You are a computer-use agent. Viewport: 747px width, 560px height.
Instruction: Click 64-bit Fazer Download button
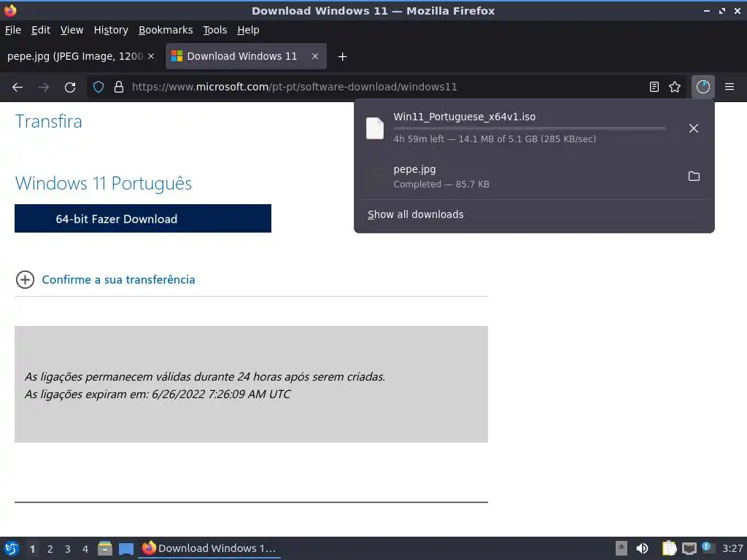click(143, 219)
